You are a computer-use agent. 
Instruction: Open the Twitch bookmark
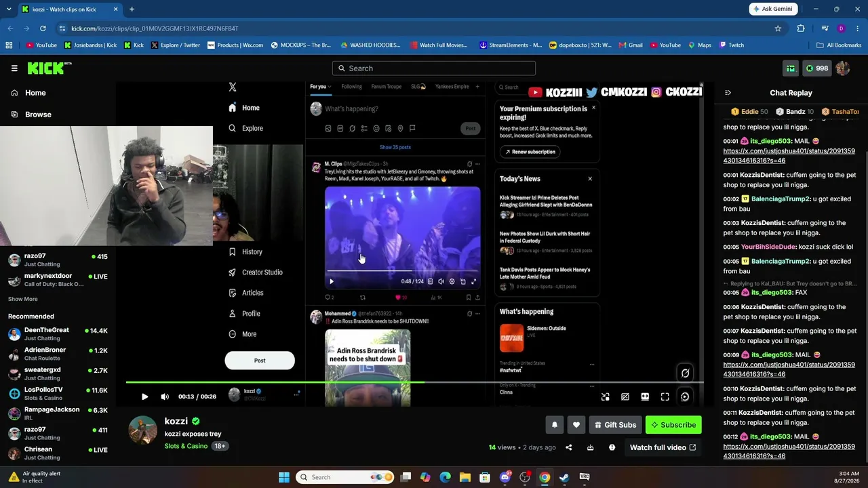click(731, 45)
